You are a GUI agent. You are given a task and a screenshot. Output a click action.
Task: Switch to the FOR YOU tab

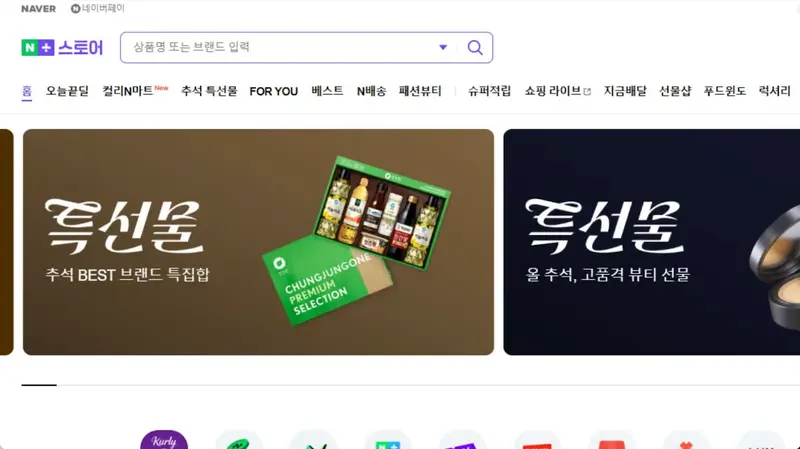click(273, 91)
